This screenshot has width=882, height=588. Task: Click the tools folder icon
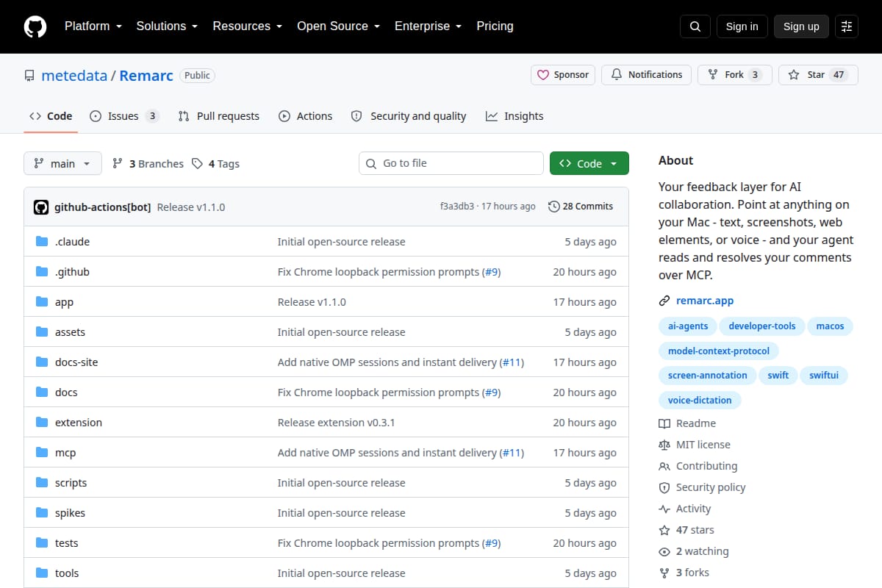(x=42, y=573)
